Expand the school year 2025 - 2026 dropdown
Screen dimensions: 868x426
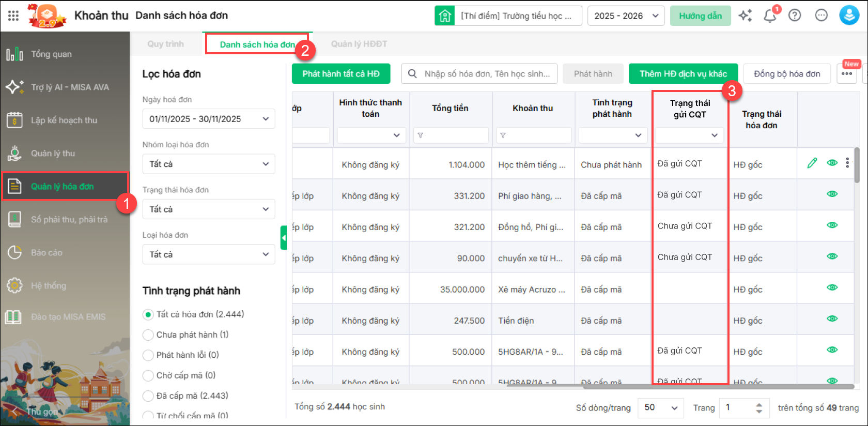point(626,16)
